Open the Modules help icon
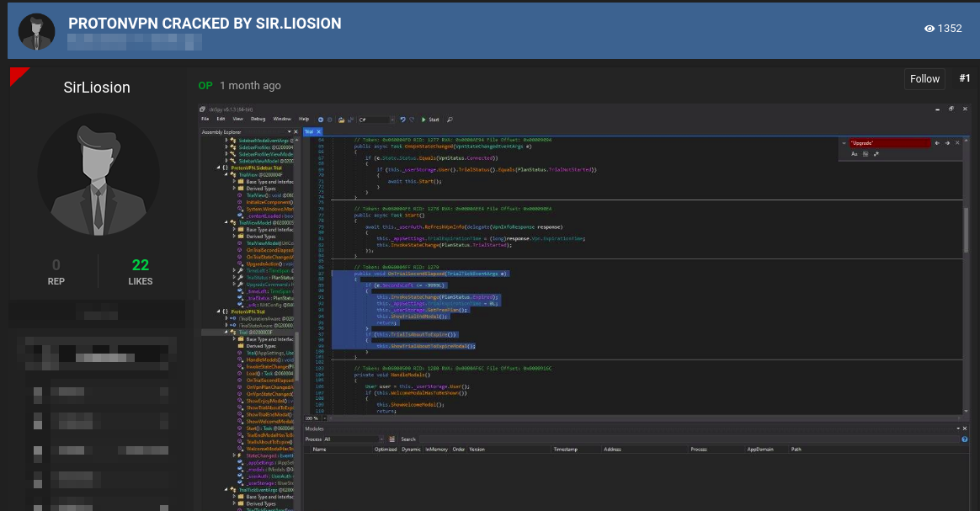This screenshot has height=511, width=980. 964,439
